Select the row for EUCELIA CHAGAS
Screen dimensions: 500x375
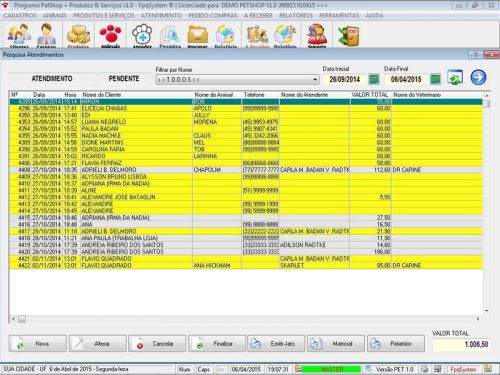point(246,108)
